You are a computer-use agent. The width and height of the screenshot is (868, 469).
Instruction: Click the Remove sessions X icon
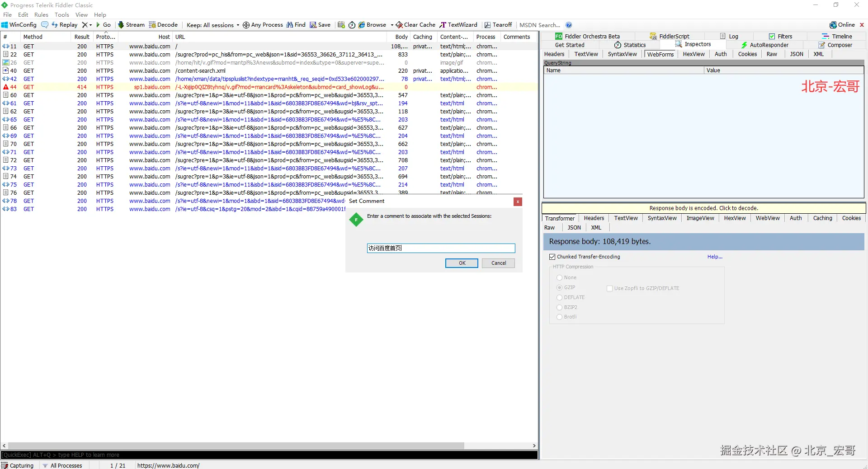tap(85, 25)
